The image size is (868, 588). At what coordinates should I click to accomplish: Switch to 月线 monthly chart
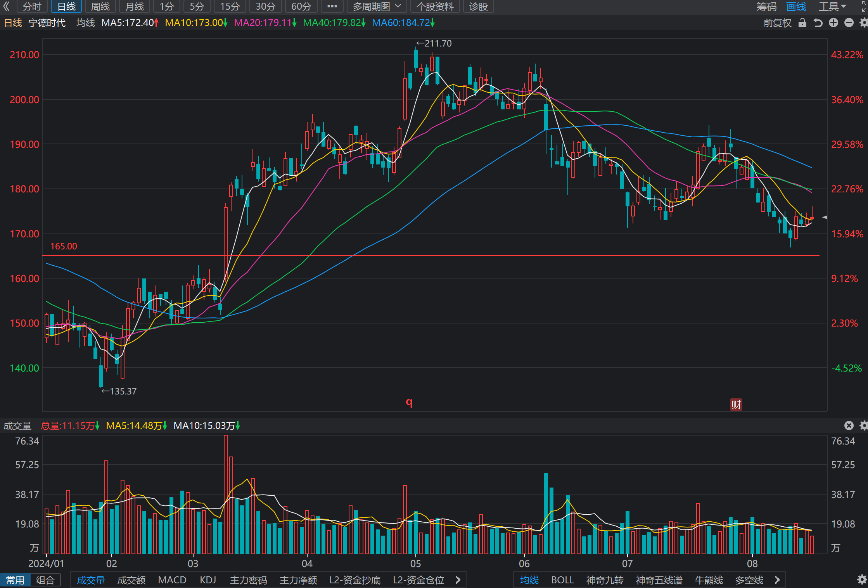[135, 6]
